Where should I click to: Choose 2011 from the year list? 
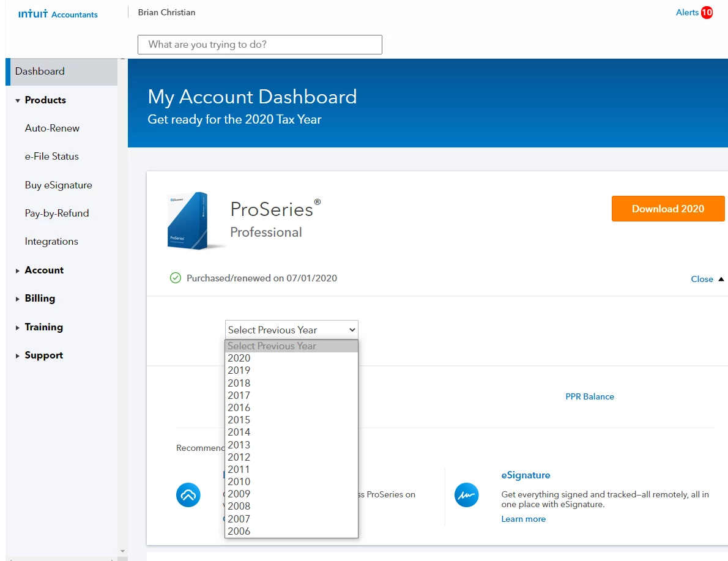(x=292, y=469)
